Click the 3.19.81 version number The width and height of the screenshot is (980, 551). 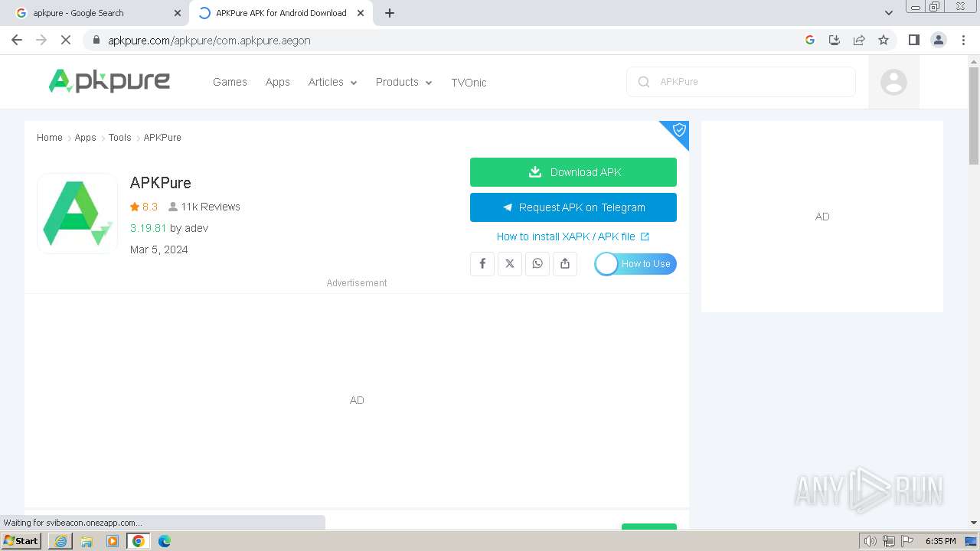pos(149,228)
